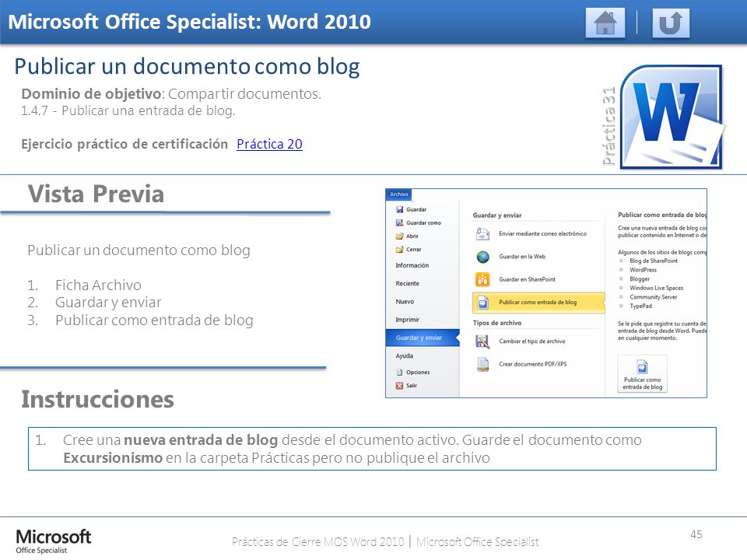Select Información in backstage menu

pyautogui.click(x=412, y=265)
